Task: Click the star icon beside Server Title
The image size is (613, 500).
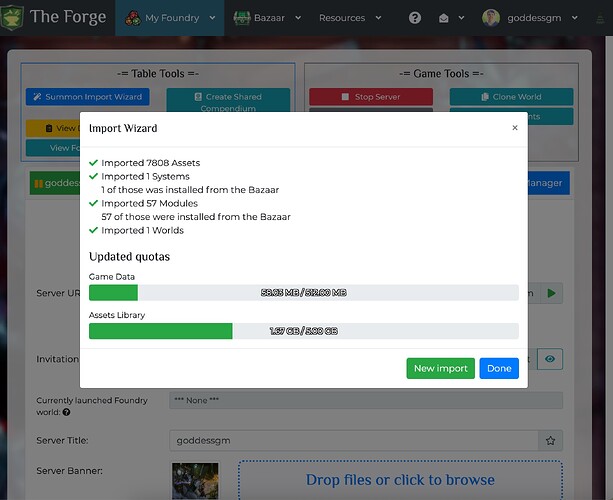Action: pyautogui.click(x=550, y=440)
